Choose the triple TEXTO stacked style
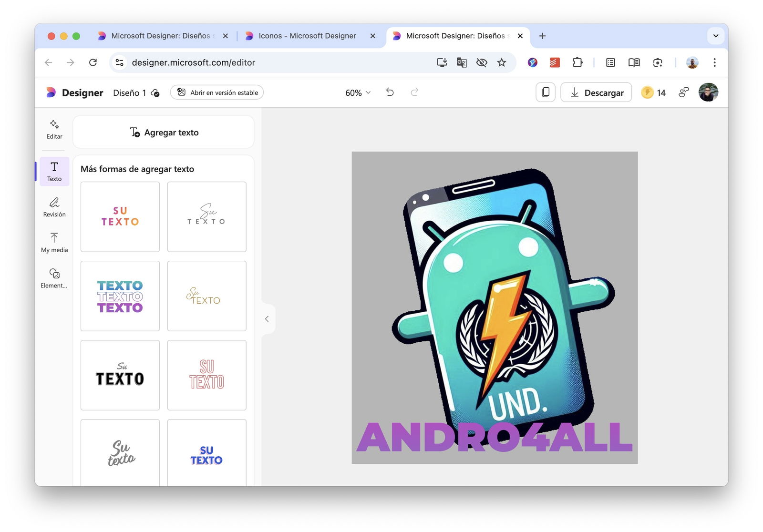763x532 pixels. [120, 296]
